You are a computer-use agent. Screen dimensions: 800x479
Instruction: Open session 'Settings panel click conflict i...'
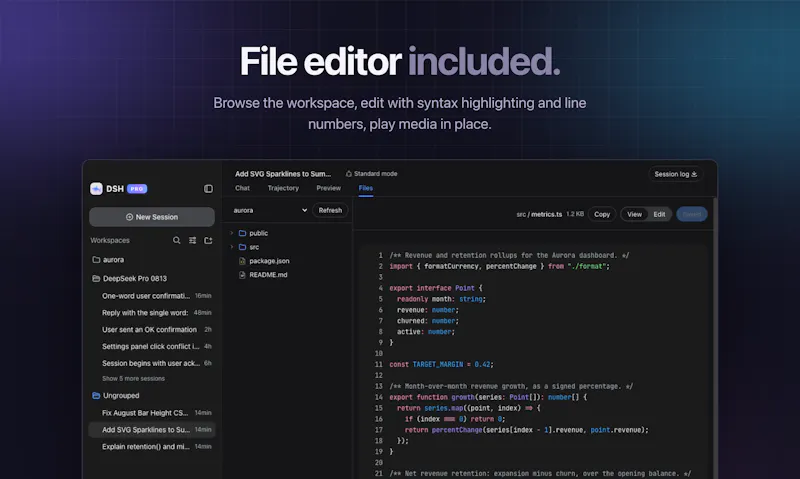pos(152,346)
